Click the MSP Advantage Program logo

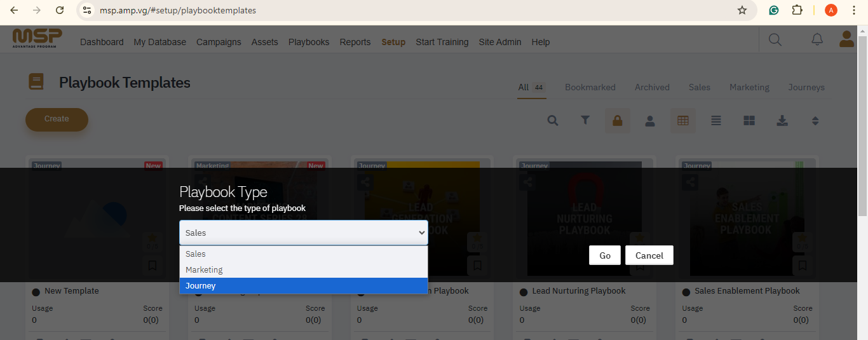[x=37, y=39]
